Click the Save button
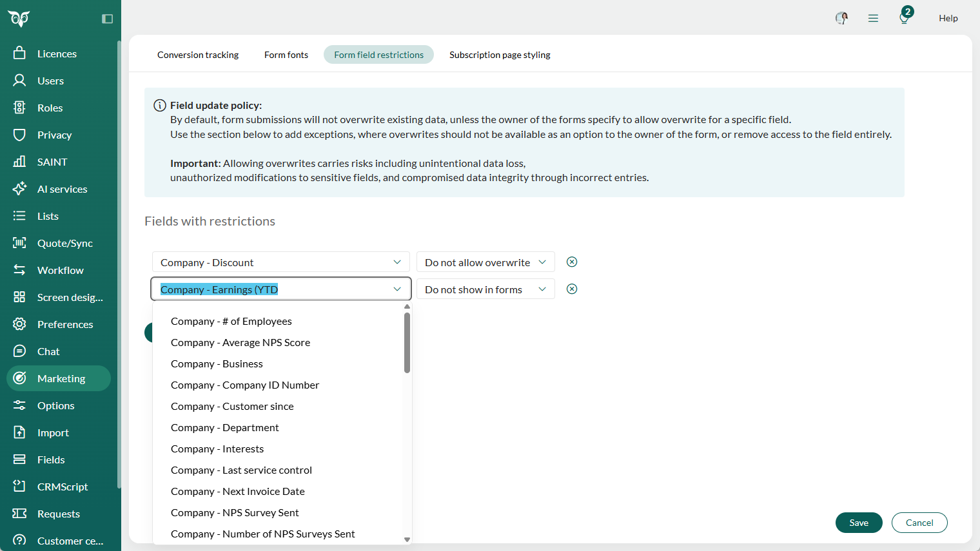Image resolution: width=980 pixels, height=551 pixels. pos(859,523)
